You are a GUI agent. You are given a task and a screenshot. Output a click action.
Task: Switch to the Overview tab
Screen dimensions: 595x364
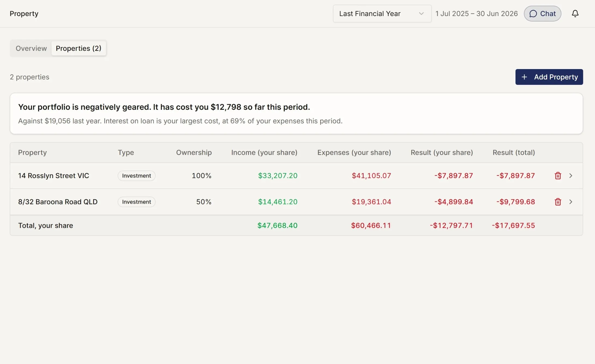tap(31, 48)
